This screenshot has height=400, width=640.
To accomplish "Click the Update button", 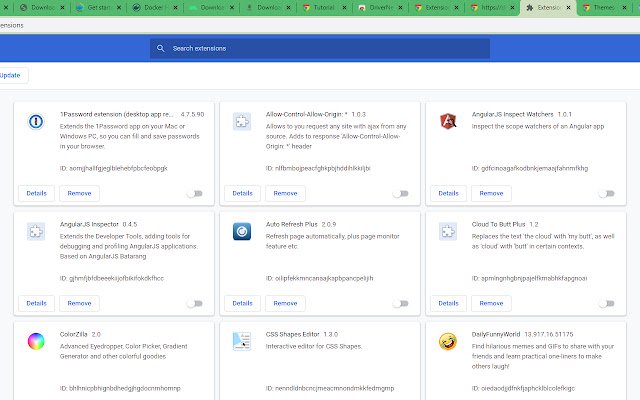I will coord(12,76).
